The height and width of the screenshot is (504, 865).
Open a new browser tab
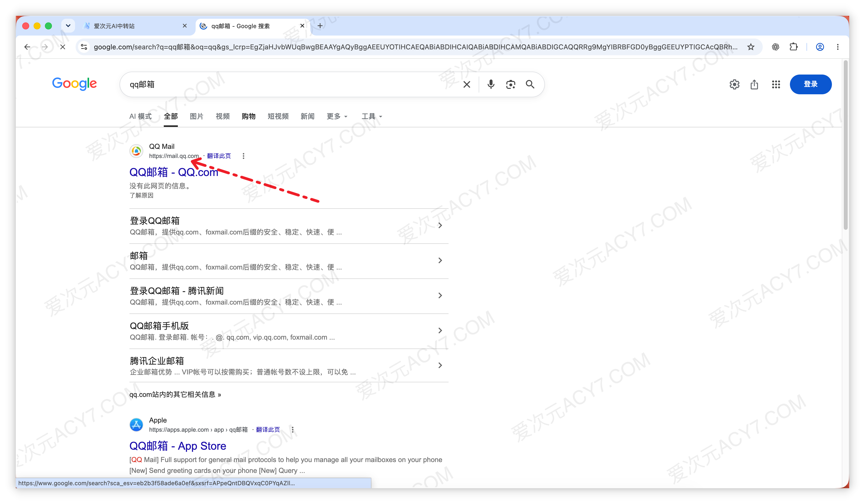320,26
